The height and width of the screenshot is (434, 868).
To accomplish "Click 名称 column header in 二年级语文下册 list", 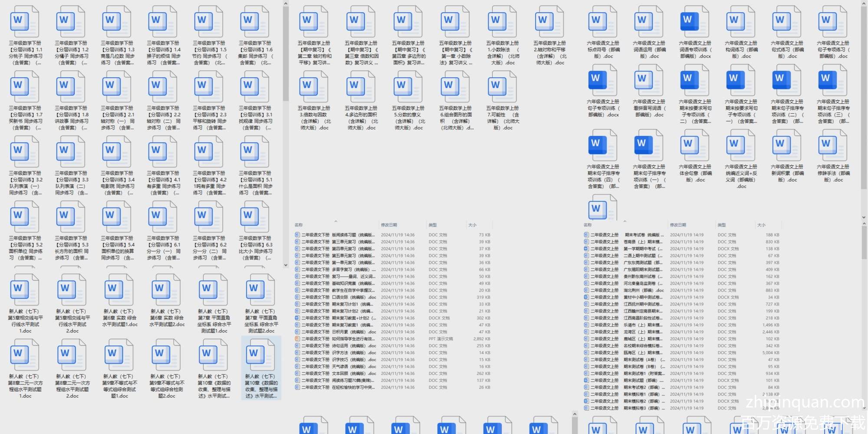I will [x=299, y=225].
